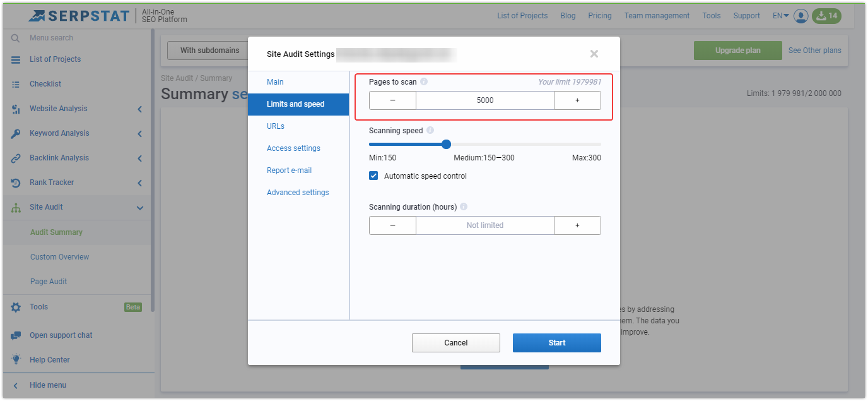868x401 pixels.
Task: Click the Open support chat icon
Action: [16, 335]
